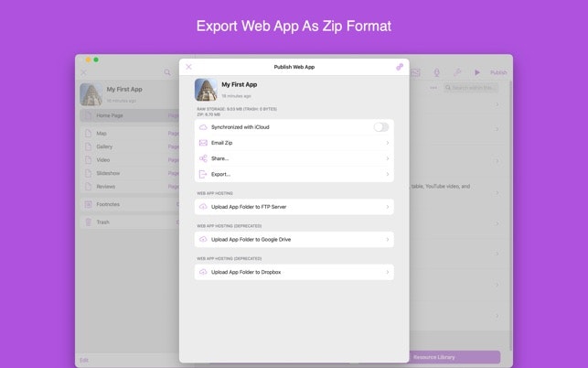This screenshot has width=588, height=368.
Task: Click the Share nodes icon
Action: 203,158
